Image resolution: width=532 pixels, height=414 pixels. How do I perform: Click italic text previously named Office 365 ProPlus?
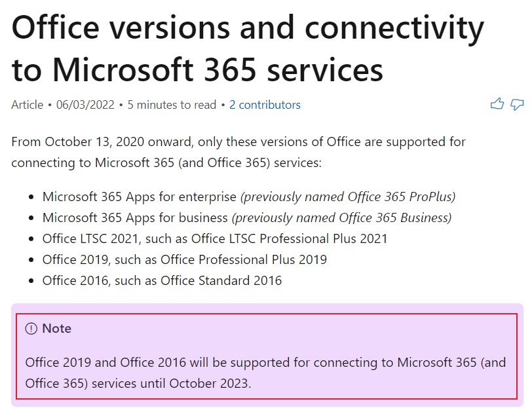pos(348,197)
